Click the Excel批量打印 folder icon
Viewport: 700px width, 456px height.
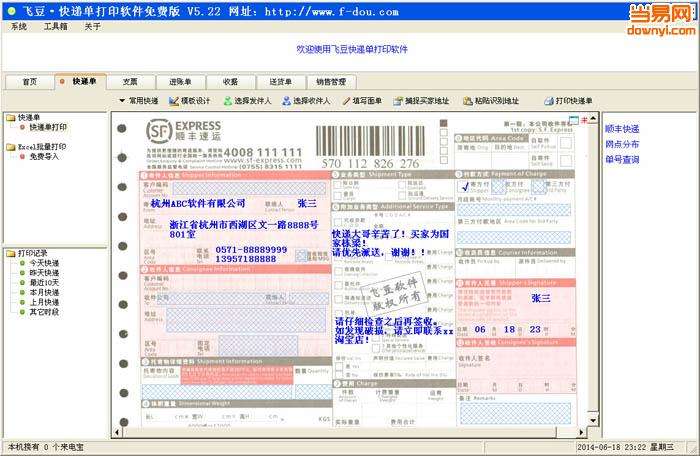click(11, 147)
